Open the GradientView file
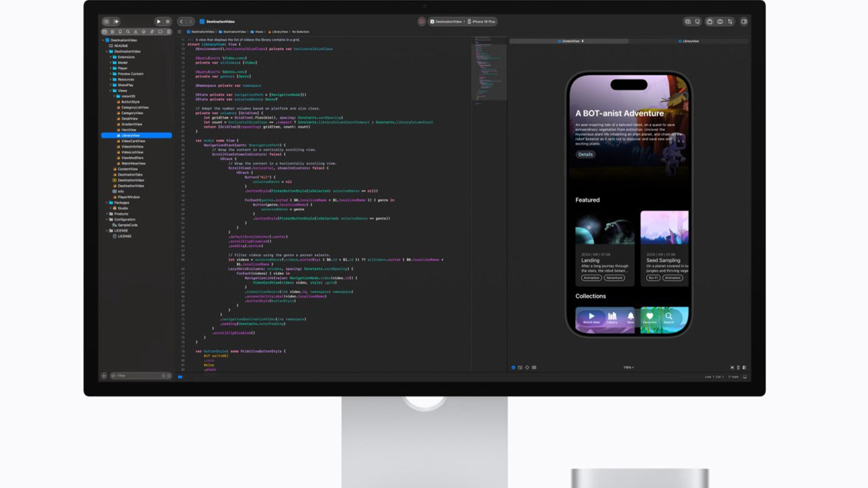This screenshot has width=868, height=488. tap(130, 124)
